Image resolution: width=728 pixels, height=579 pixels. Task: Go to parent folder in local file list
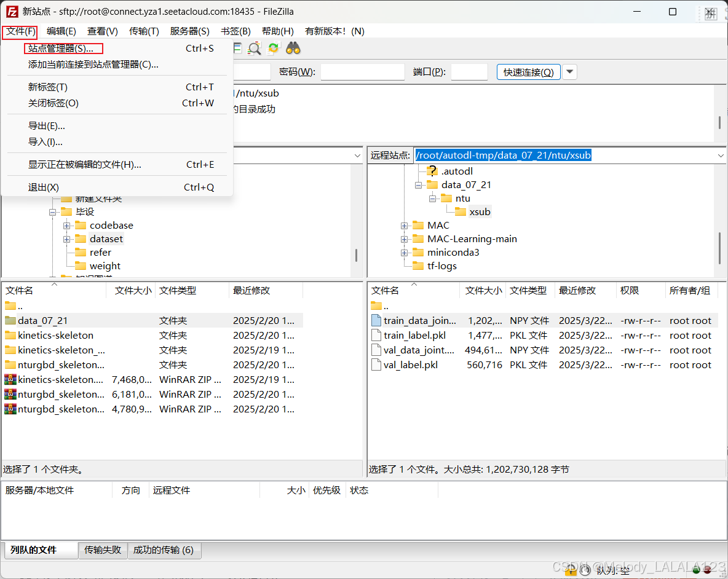pyautogui.click(x=14, y=305)
